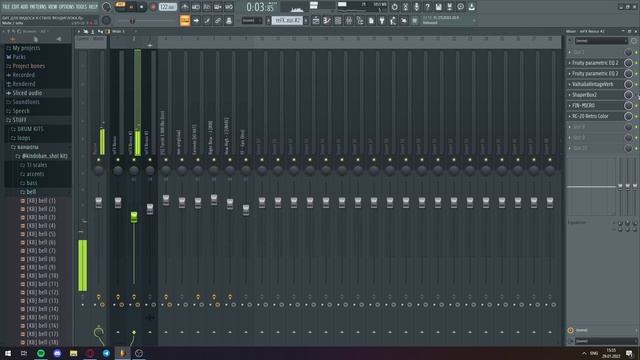Open the tempo tapper icon
The height and width of the screenshot is (360, 640).
pos(393,20)
